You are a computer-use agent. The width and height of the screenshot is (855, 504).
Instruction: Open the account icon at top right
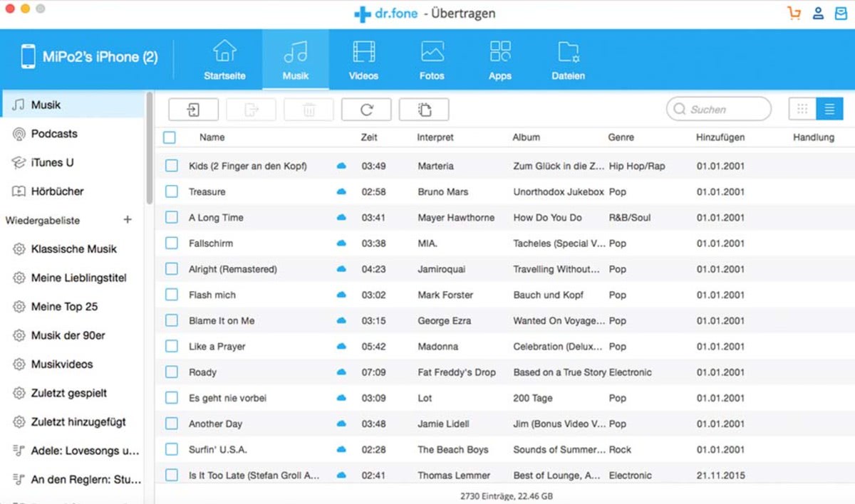[x=818, y=12]
